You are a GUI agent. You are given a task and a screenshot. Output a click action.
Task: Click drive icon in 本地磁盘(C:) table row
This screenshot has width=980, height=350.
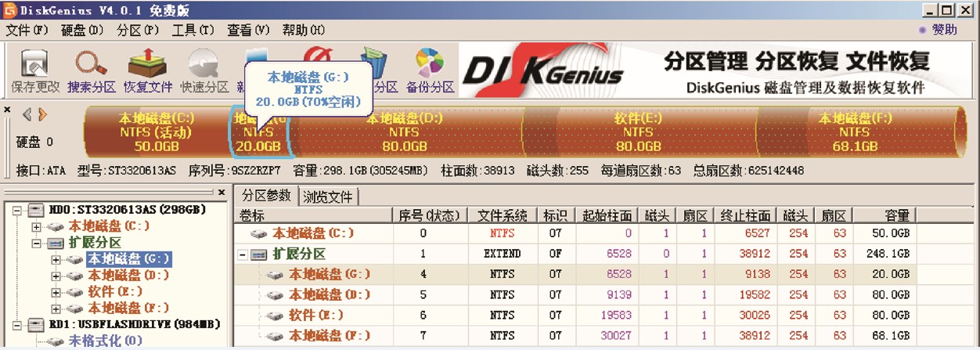tap(259, 233)
